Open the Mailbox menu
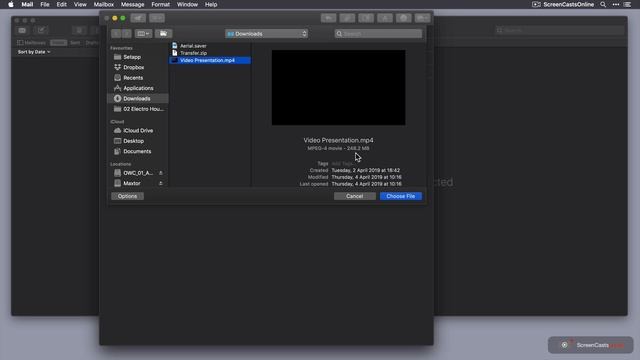 point(104,4)
